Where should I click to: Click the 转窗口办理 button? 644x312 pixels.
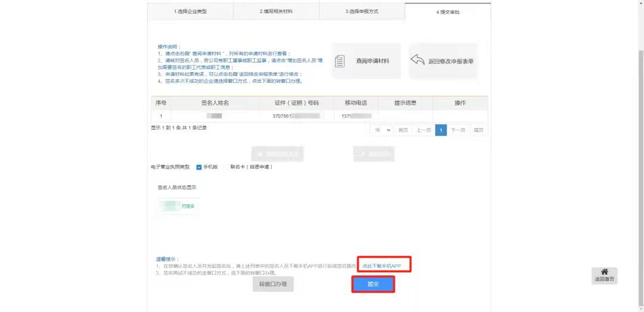click(x=273, y=284)
